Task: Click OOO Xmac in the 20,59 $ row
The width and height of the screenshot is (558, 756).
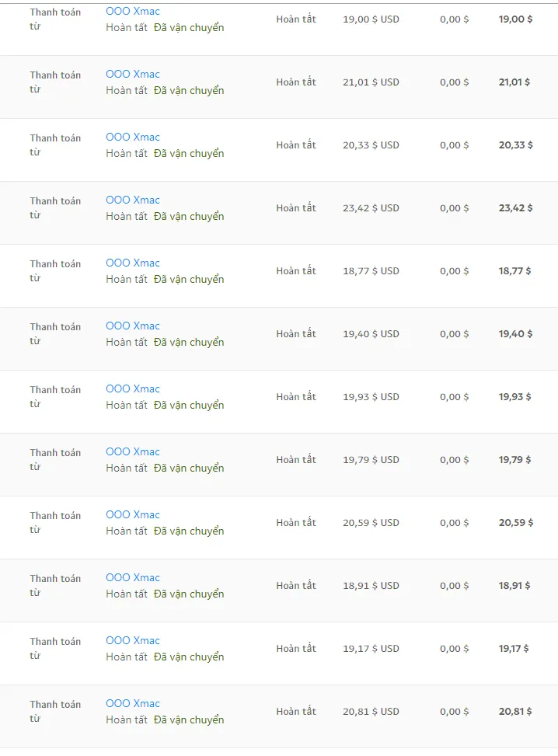Action: 133,515
